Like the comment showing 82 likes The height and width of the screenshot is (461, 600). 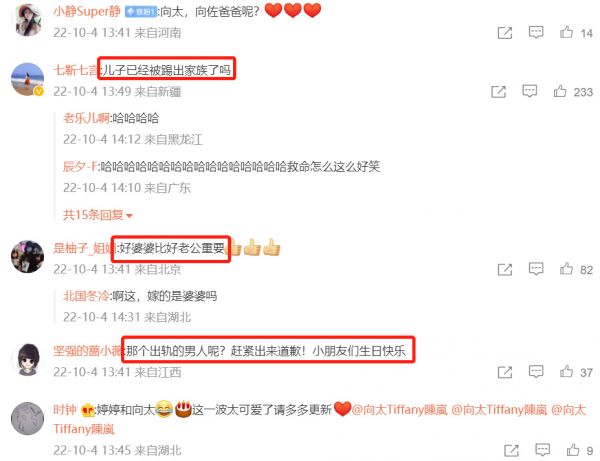click(566, 269)
